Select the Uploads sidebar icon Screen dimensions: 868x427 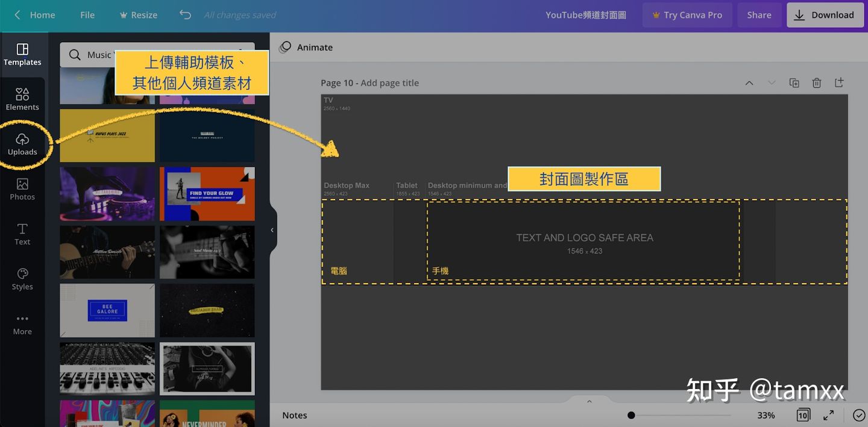click(x=23, y=143)
